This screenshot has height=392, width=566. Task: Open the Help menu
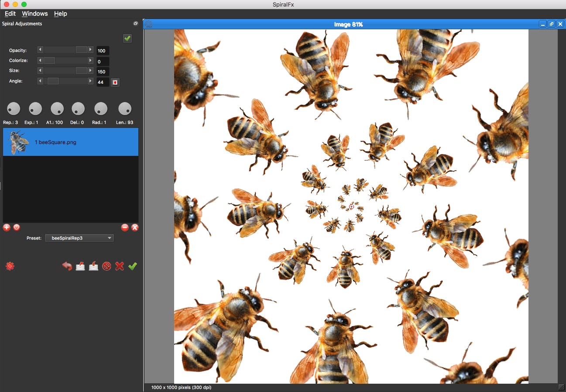click(x=61, y=14)
